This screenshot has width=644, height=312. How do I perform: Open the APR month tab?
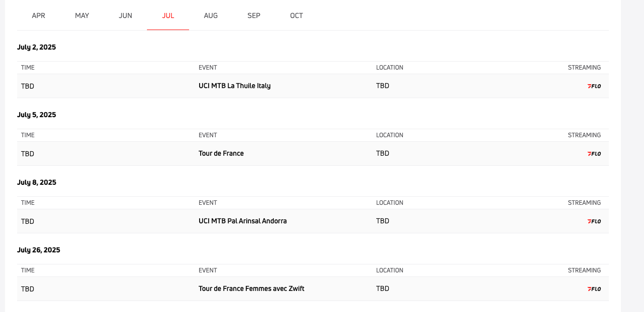39,16
